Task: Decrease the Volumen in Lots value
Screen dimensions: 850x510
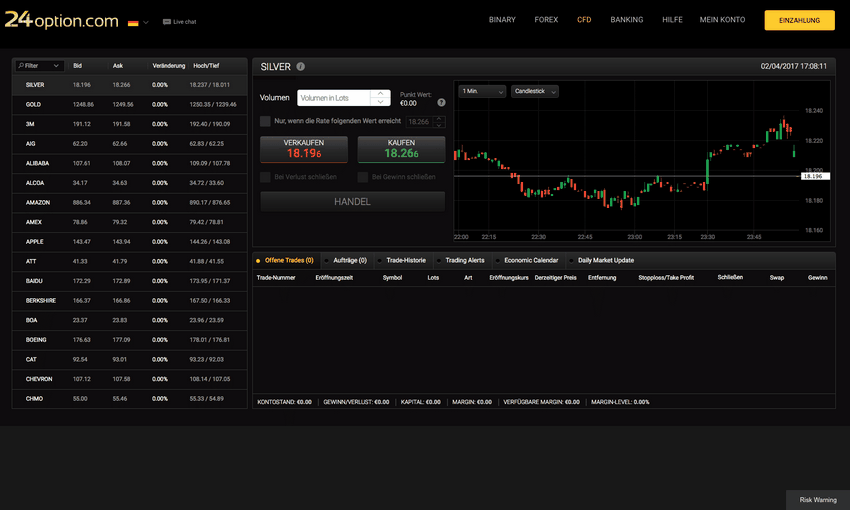Action: click(x=381, y=102)
